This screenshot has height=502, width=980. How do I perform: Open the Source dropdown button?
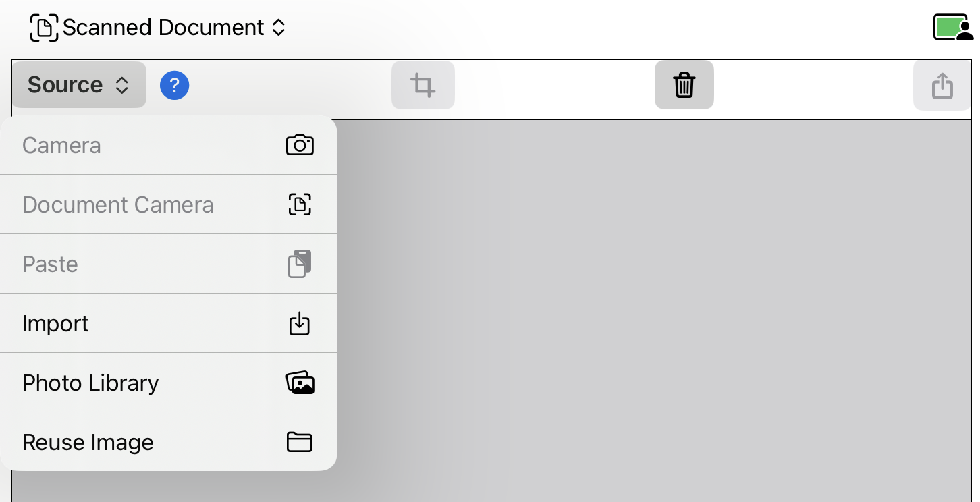(79, 85)
